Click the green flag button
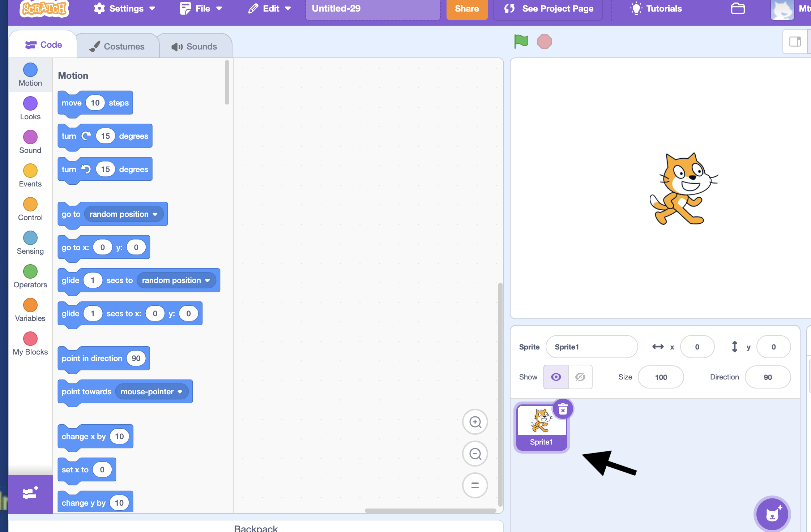Screen dimensions: 811x532 pyautogui.click(x=521, y=41)
